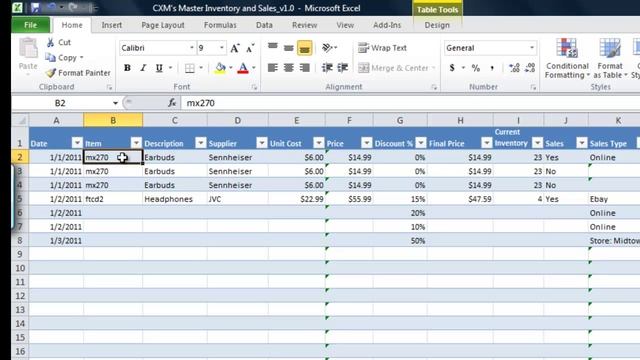
Task: Open the General number format dropdown
Action: point(531,48)
